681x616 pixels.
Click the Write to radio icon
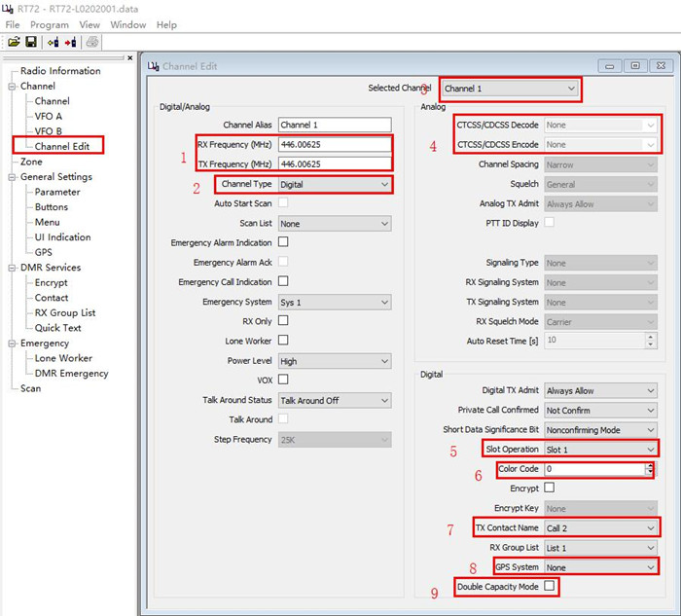pos(71,42)
